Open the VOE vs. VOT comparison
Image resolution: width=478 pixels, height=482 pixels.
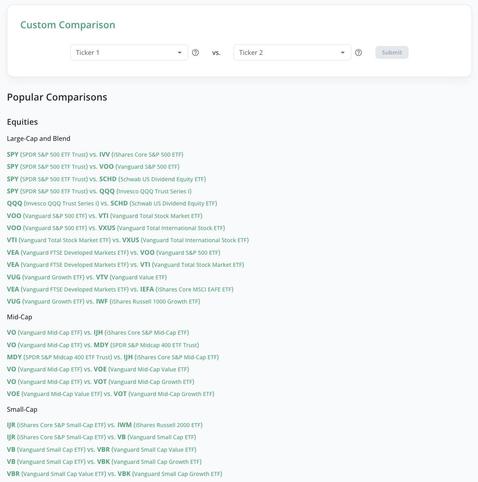(x=110, y=394)
